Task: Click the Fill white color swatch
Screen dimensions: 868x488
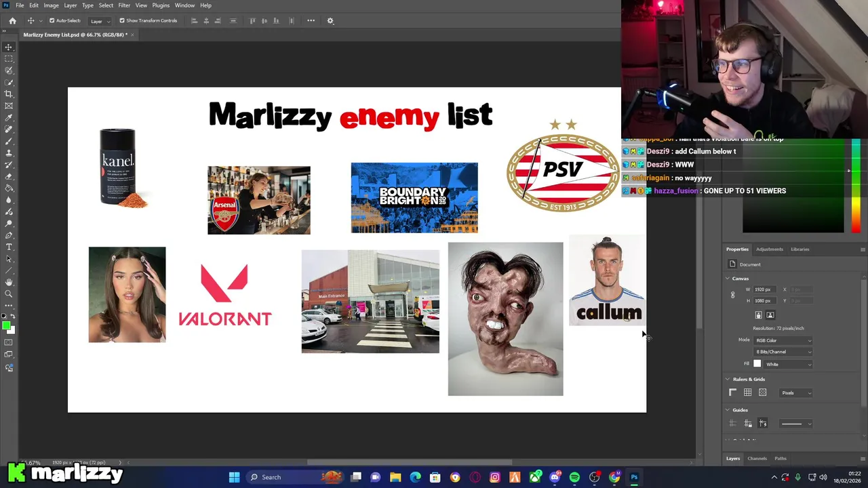Action: (x=757, y=364)
